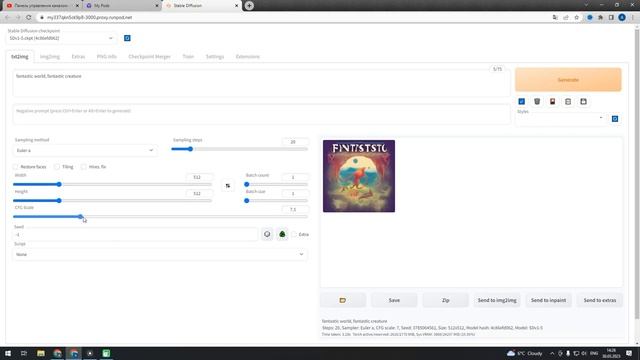Open a new browser tab
The width and height of the screenshot is (640, 360).
pyautogui.click(x=249, y=6)
